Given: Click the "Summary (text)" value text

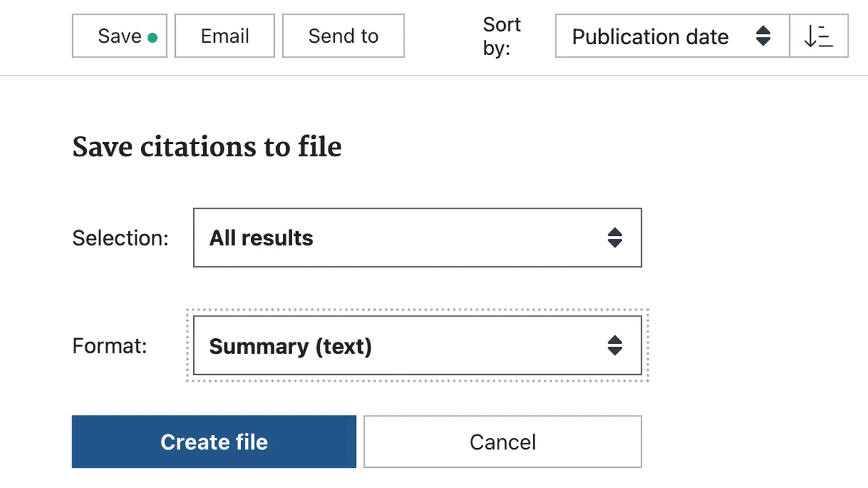Looking at the screenshot, I should (291, 347).
